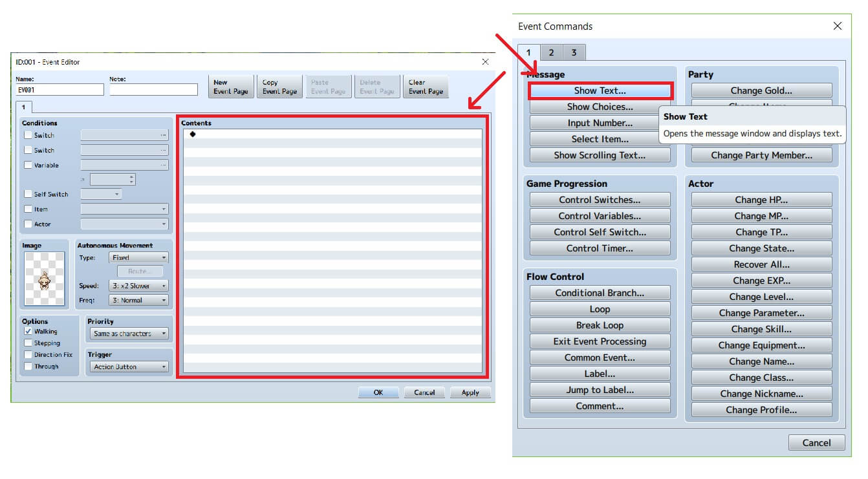Viewport: 868px width, 479px height.
Task: Enable the Stepping option
Action: click(x=28, y=343)
